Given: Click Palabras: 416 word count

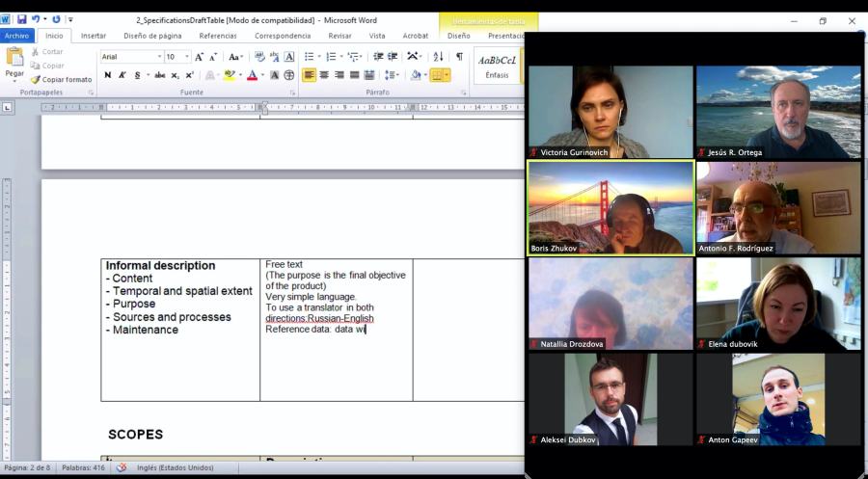Looking at the screenshot, I should tap(83, 467).
